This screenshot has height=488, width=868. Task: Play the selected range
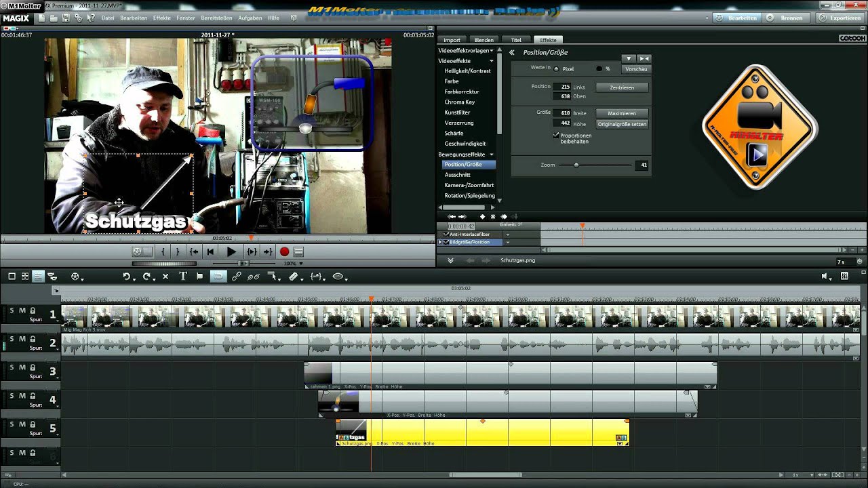point(252,251)
